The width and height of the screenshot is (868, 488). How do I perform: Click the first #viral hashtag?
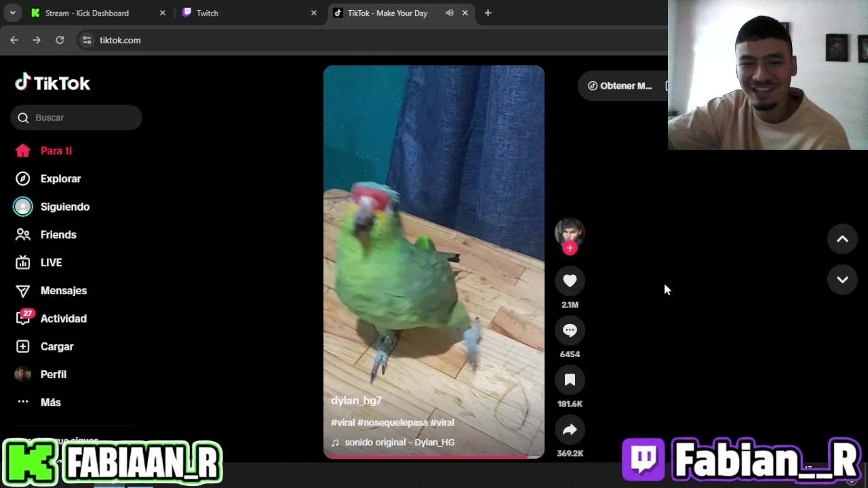point(342,422)
